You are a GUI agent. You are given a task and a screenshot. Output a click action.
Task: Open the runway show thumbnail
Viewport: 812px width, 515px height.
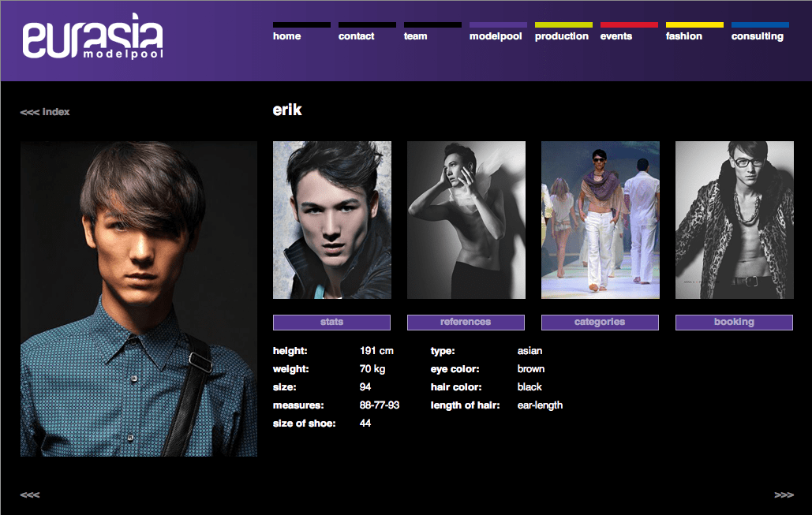tap(601, 220)
